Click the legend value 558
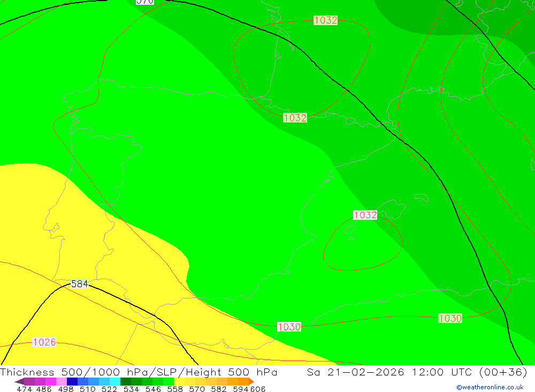535x392 pixels. [x=175, y=389]
